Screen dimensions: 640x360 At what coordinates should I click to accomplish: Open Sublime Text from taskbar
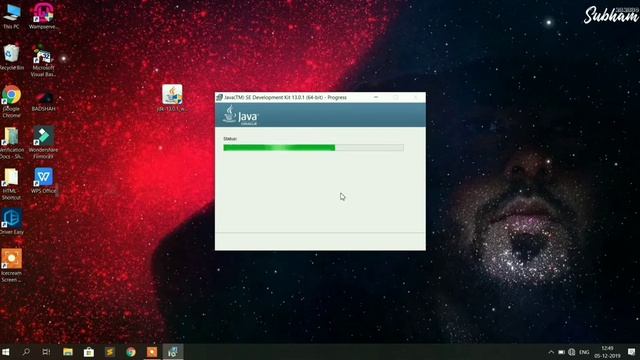[x=109, y=352]
